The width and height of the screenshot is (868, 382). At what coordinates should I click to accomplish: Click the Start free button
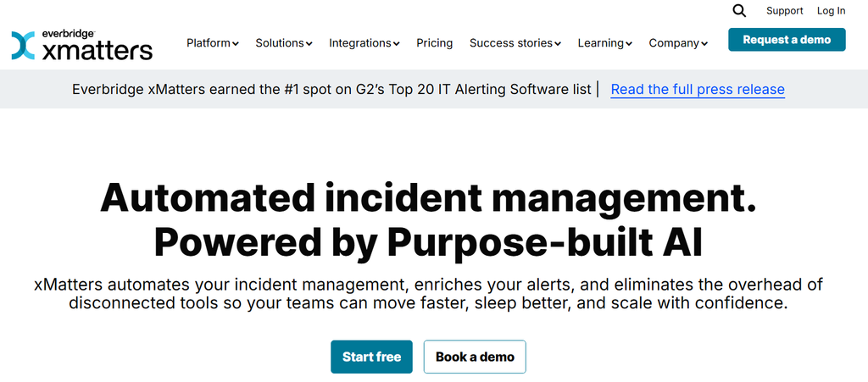coord(371,357)
